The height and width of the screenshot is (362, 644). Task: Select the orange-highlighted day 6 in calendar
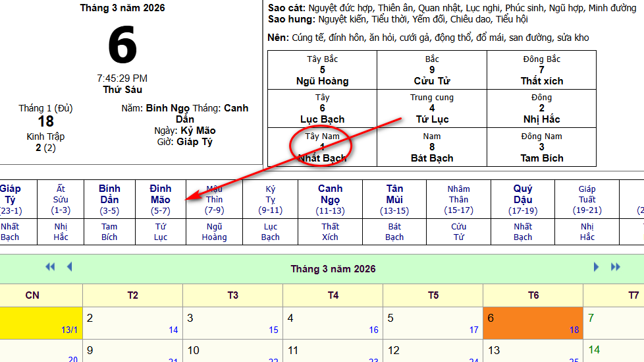(533, 323)
